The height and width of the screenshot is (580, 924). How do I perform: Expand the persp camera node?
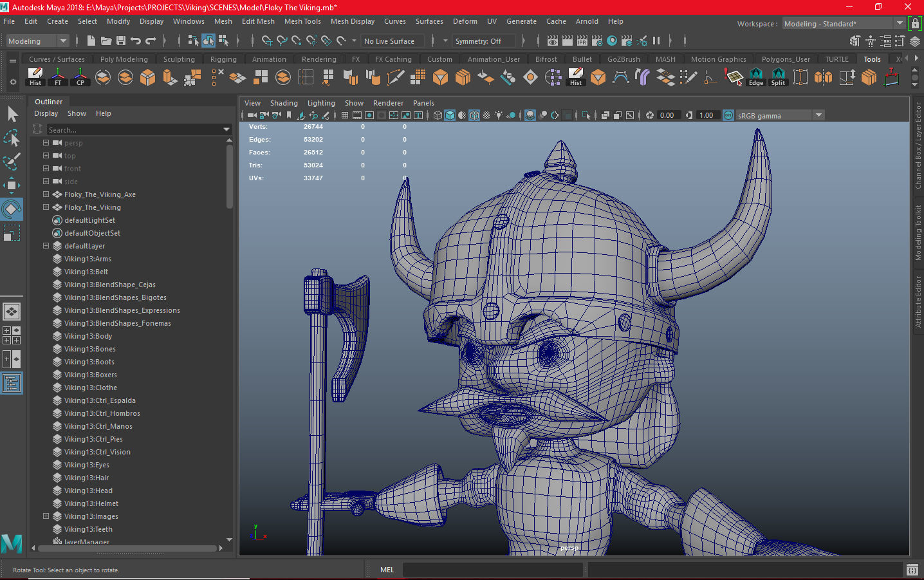[x=46, y=143]
